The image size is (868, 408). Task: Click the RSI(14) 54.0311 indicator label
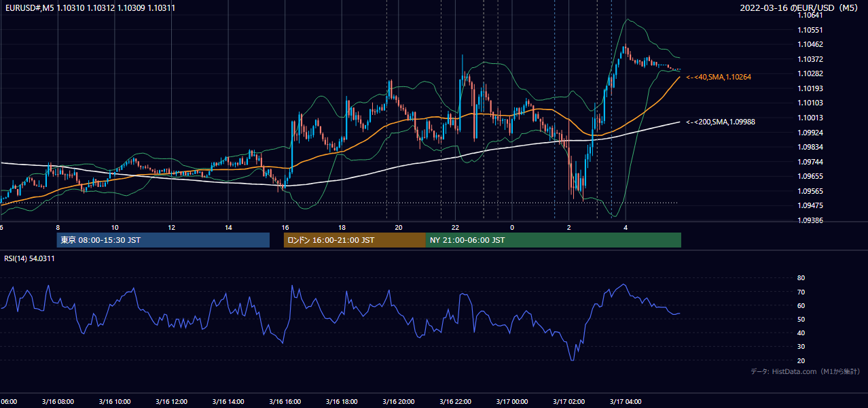(29, 258)
